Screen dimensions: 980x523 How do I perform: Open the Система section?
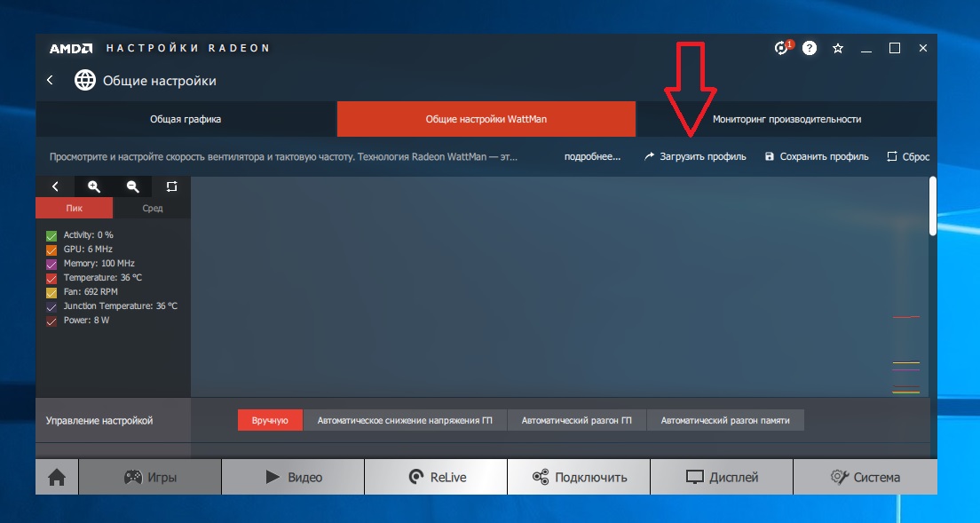pyautogui.click(x=865, y=477)
